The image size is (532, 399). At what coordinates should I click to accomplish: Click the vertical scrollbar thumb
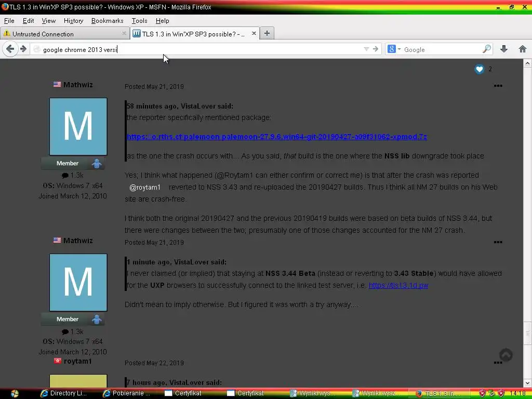click(x=528, y=334)
